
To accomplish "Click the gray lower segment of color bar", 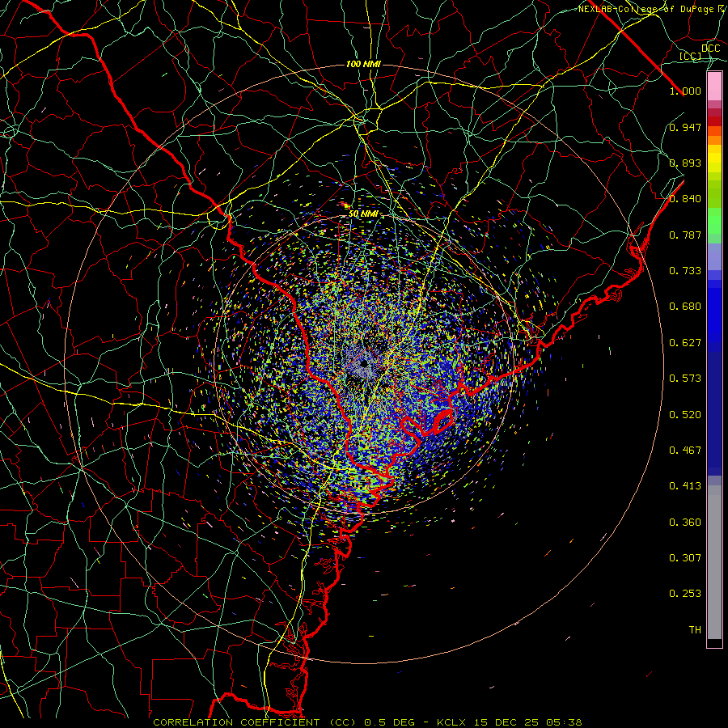I will click(x=714, y=562).
